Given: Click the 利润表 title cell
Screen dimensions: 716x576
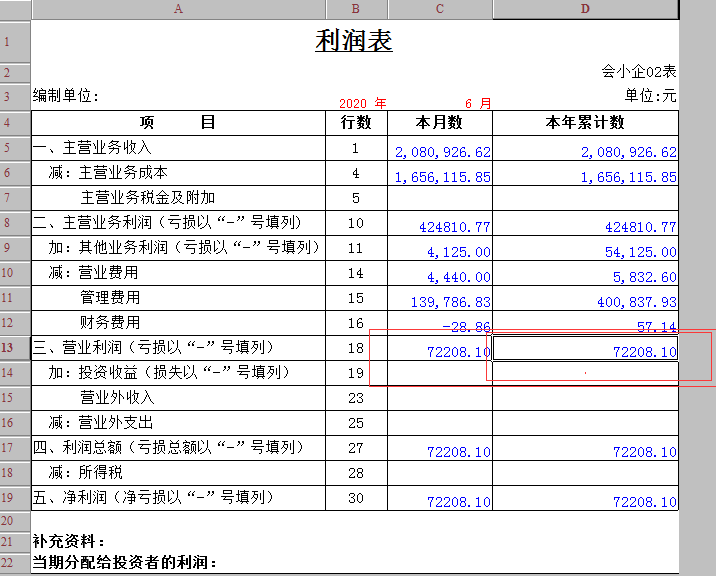Looking at the screenshot, I should [354, 41].
